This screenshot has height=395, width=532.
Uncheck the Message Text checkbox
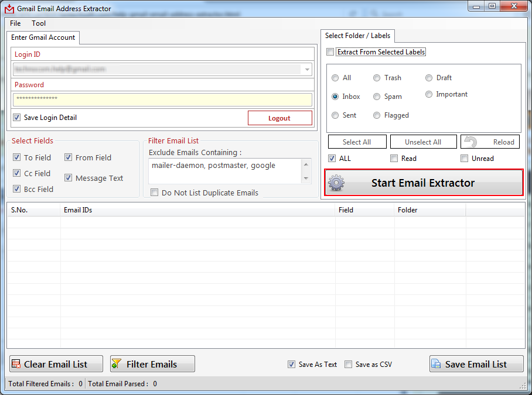[68, 177]
